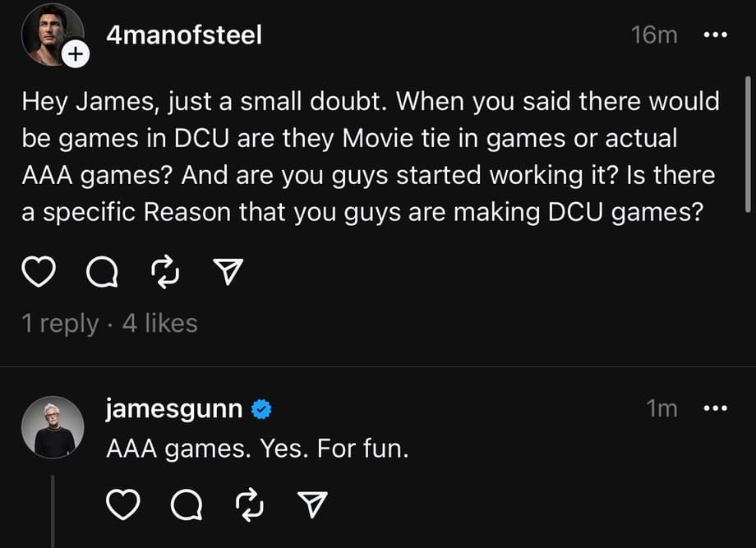The image size is (756, 548).
Task: Click the 16m timestamp on the post
Action: pyautogui.click(x=654, y=35)
